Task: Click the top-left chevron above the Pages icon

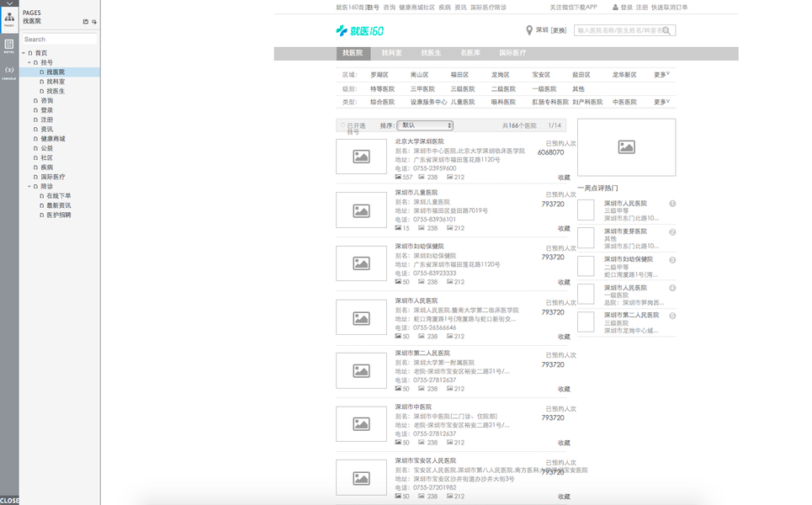Action: [x=9, y=3]
